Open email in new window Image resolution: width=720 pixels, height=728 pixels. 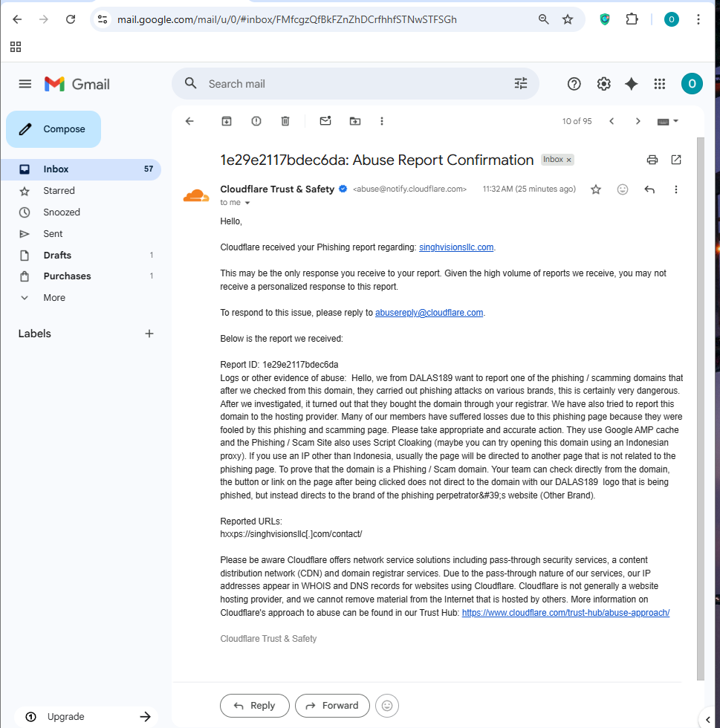(x=676, y=160)
